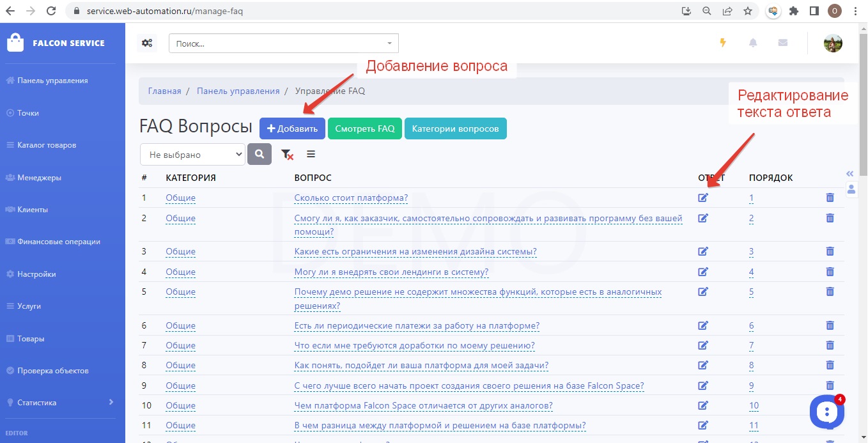Click the lightning bolt icon in header
The width and height of the screenshot is (868, 443).
click(x=723, y=43)
